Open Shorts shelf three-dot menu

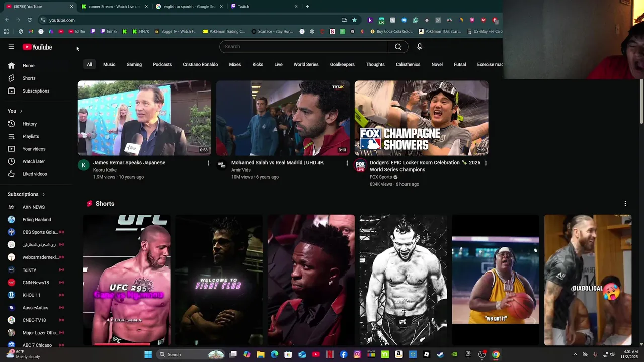click(x=625, y=204)
